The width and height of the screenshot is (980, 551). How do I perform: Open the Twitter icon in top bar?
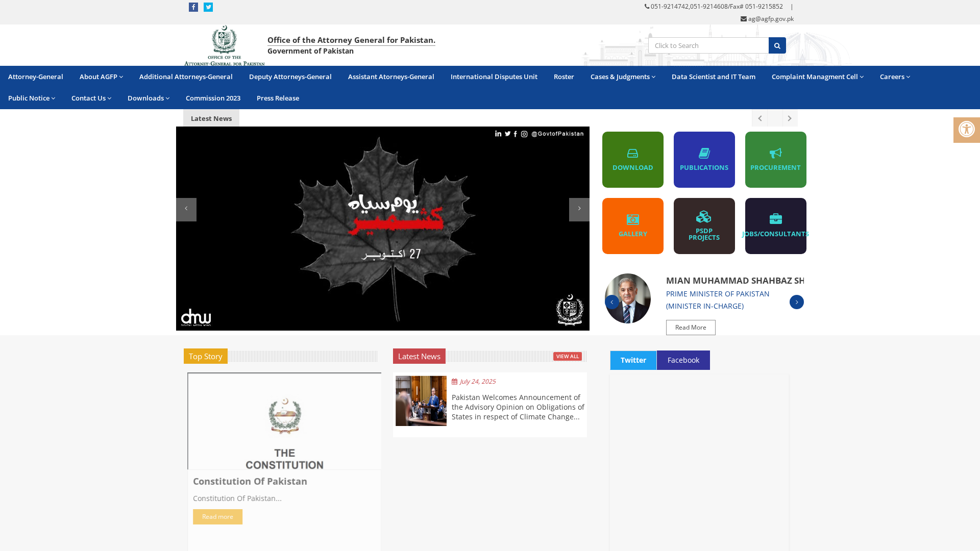click(208, 7)
